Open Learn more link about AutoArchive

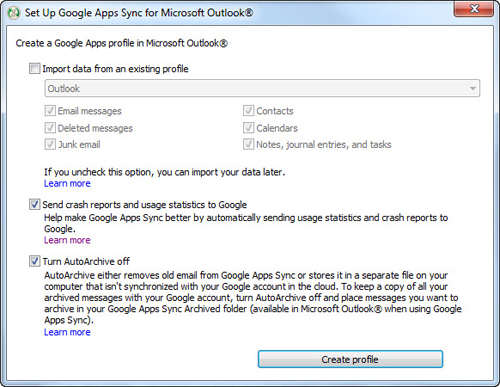click(x=67, y=332)
